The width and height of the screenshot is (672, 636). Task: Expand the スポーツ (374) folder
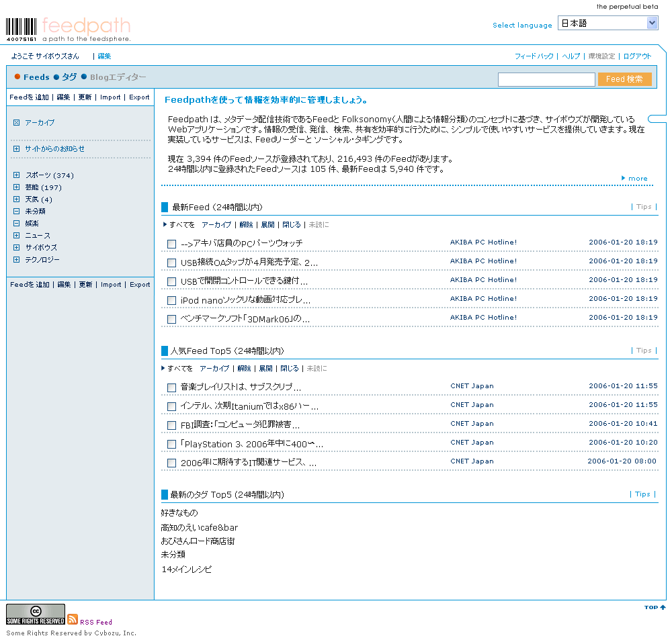point(16,175)
